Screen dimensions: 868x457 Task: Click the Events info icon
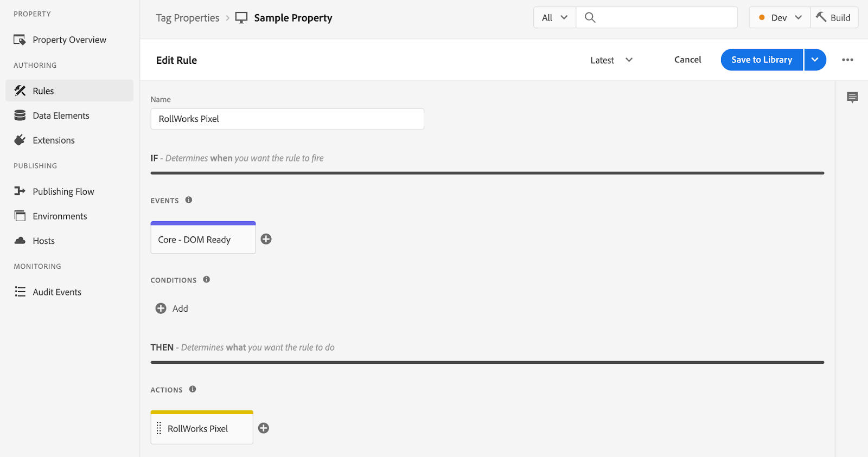(189, 200)
